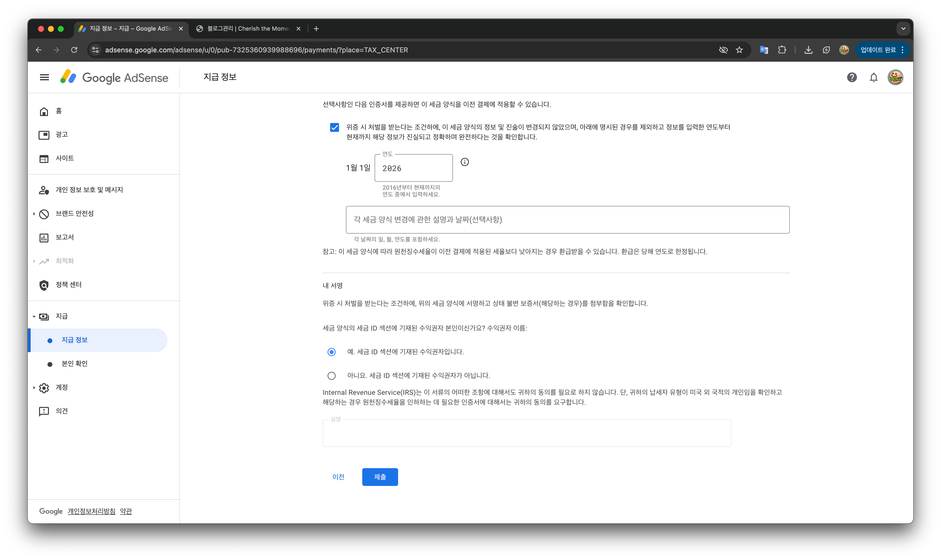Click the 정책 센터 shield icon
The height and width of the screenshot is (560, 941).
[x=44, y=285]
